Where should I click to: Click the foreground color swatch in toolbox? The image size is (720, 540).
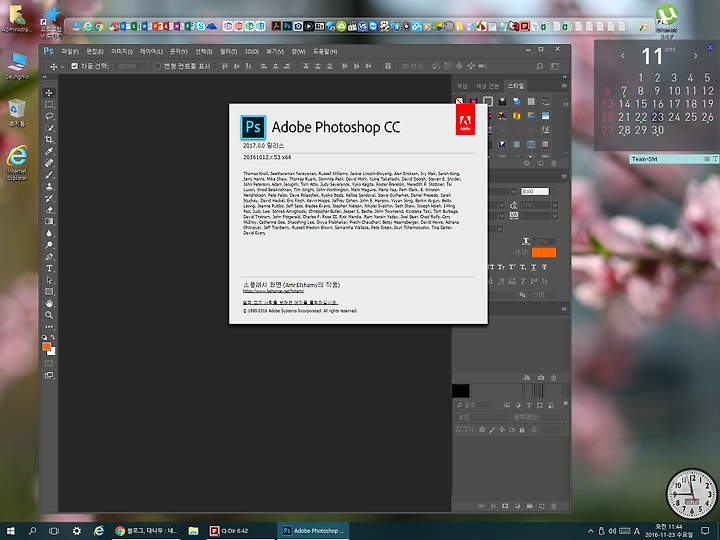46,347
